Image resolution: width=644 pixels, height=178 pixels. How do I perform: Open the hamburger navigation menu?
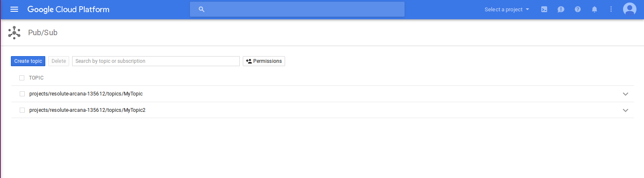click(14, 9)
